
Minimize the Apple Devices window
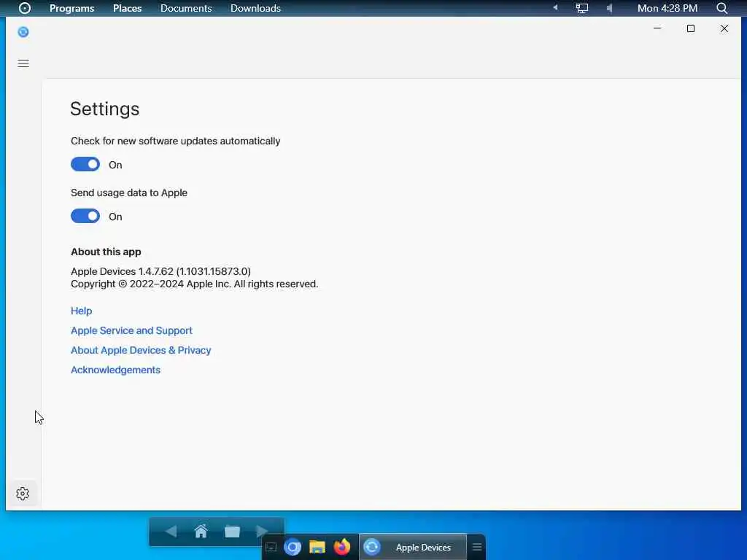click(657, 28)
